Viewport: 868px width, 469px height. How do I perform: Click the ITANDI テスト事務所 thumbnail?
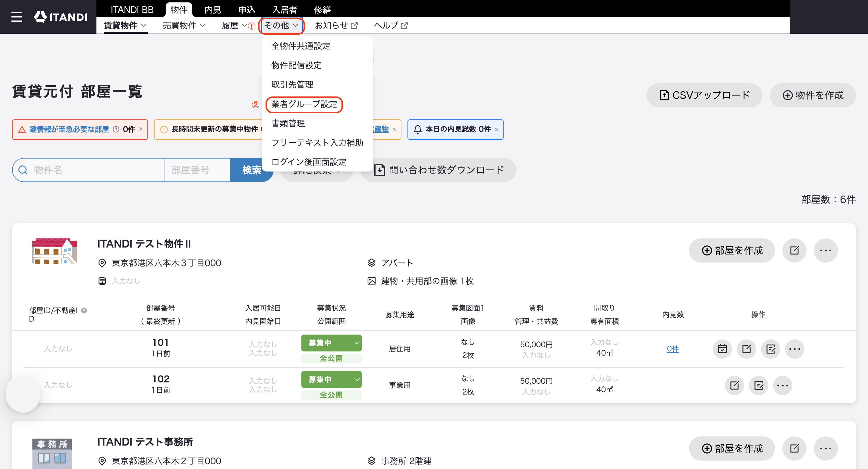point(52,453)
